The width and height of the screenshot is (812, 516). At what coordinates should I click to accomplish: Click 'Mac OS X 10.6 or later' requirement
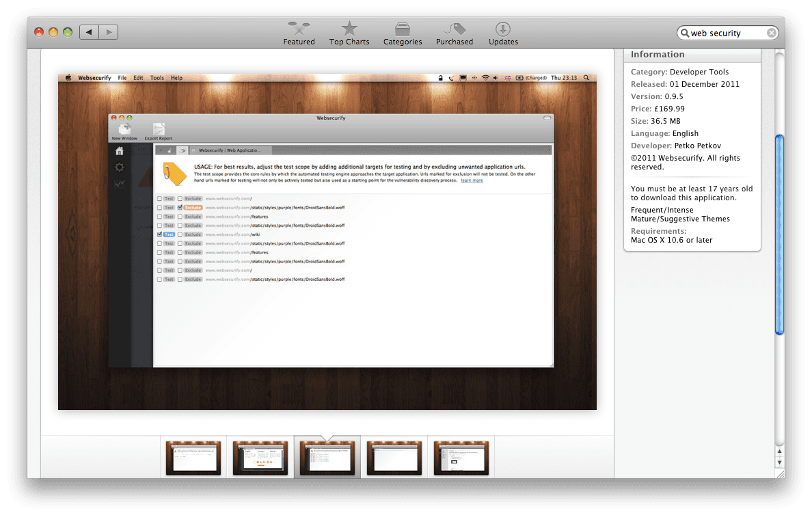pos(671,241)
